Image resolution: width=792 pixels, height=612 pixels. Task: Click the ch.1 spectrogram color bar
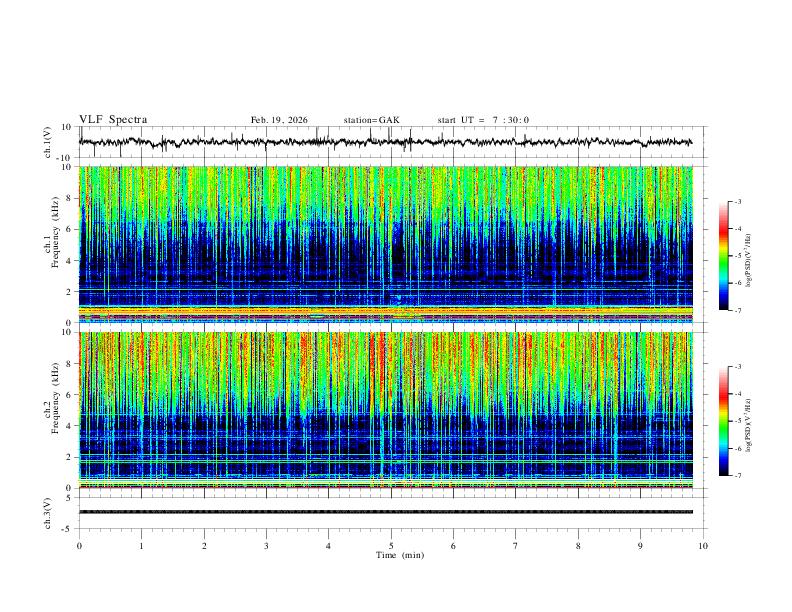tap(723, 256)
